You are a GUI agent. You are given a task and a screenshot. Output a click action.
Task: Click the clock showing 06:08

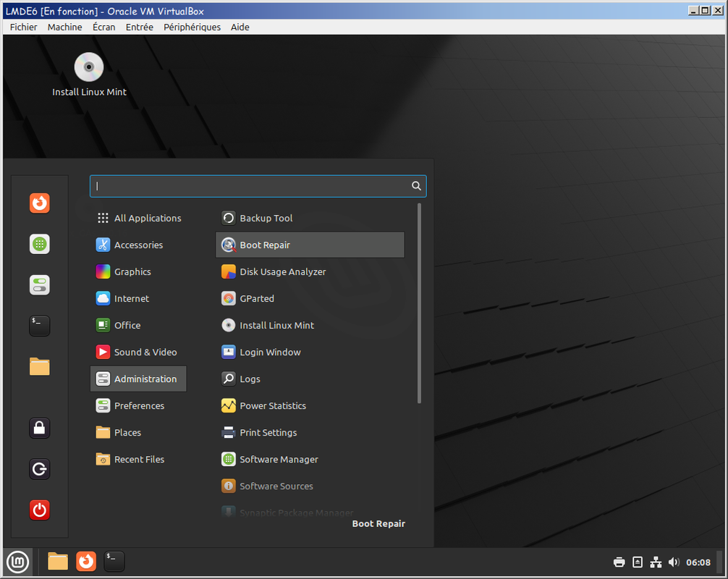click(698, 562)
